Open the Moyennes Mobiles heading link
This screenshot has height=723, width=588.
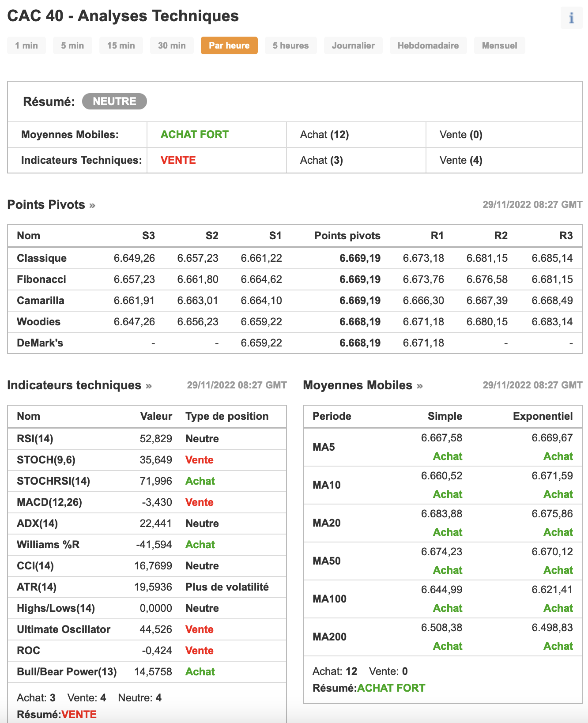pos(358,385)
